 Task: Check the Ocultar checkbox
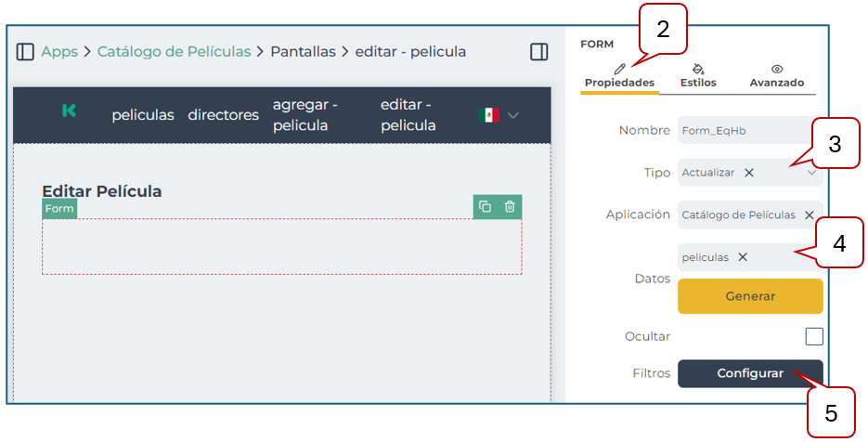pyautogui.click(x=813, y=336)
